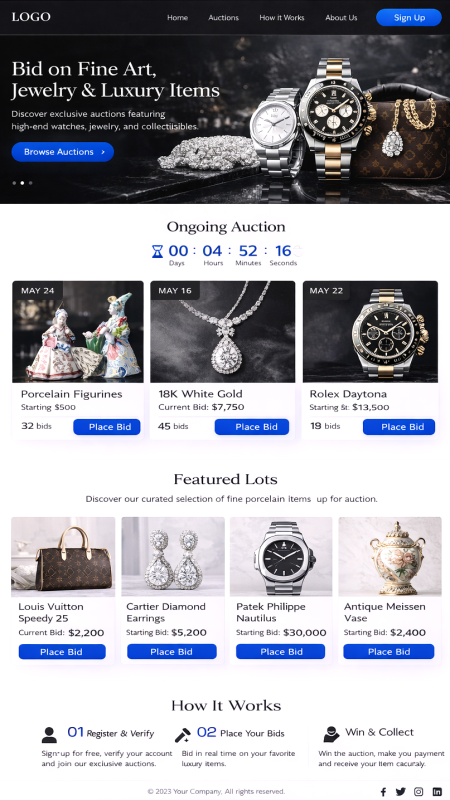Screen dimensions: 450x800
Task: Click the Sign Up button
Action: (409, 17)
